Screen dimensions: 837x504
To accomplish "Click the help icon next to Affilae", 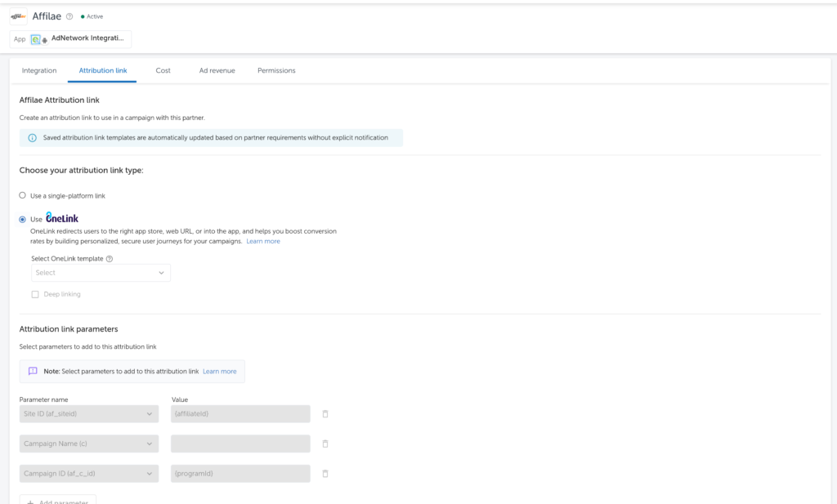I will point(69,16).
